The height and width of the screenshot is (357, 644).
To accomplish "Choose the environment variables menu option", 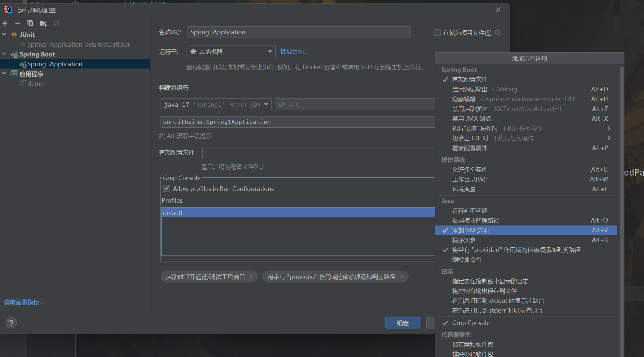I will (x=464, y=189).
